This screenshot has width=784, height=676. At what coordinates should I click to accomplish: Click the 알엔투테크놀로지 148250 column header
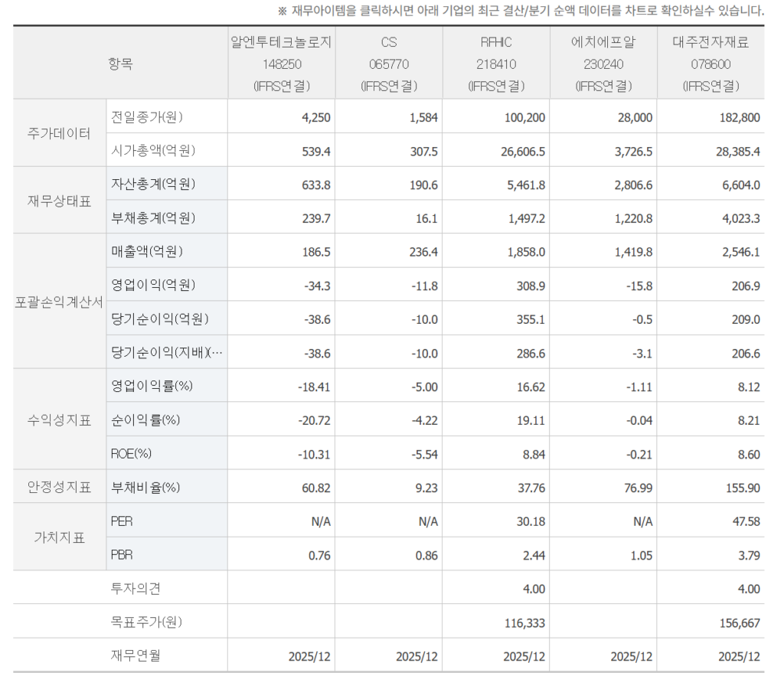(282, 64)
